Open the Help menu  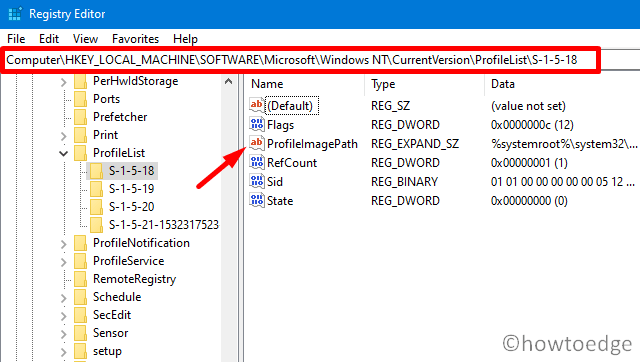coord(185,39)
